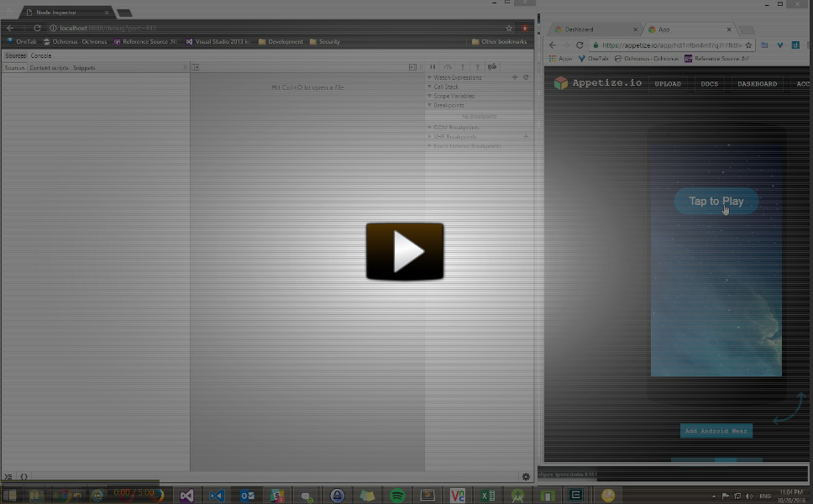Deactivate breakpoints in the debugger toolbar
Screen dimensions: 813x504
click(x=492, y=67)
